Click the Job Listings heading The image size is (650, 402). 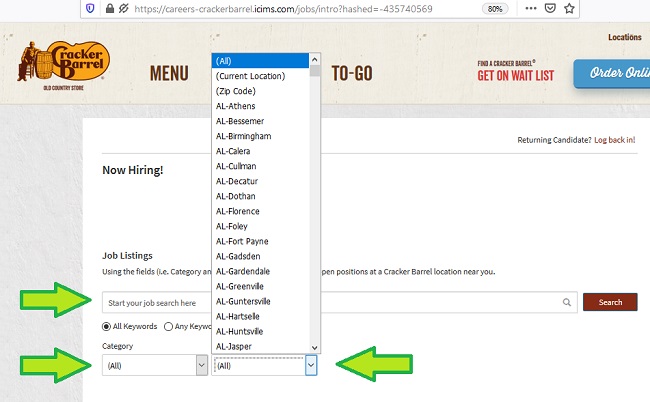127,256
